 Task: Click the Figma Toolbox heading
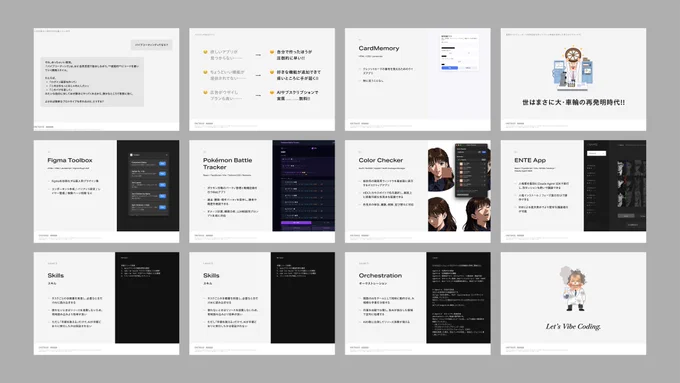click(x=70, y=160)
